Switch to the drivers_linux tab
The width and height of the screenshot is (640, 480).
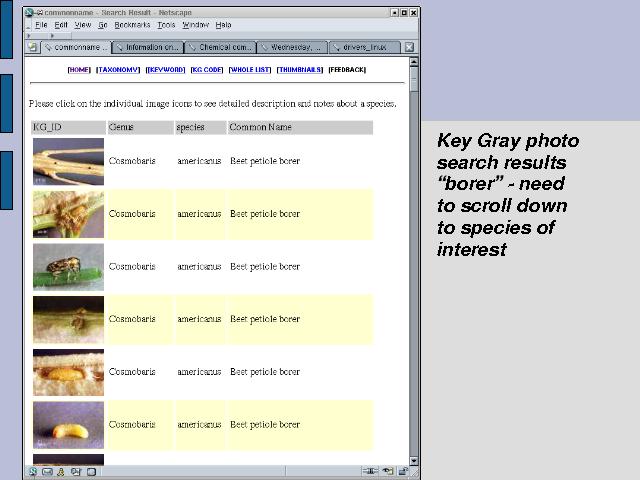point(363,47)
